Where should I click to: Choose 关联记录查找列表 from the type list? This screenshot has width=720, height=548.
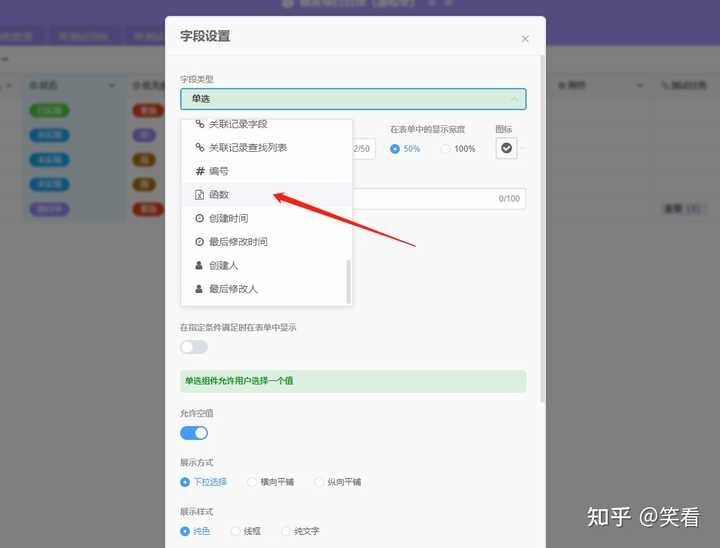point(267,147)
